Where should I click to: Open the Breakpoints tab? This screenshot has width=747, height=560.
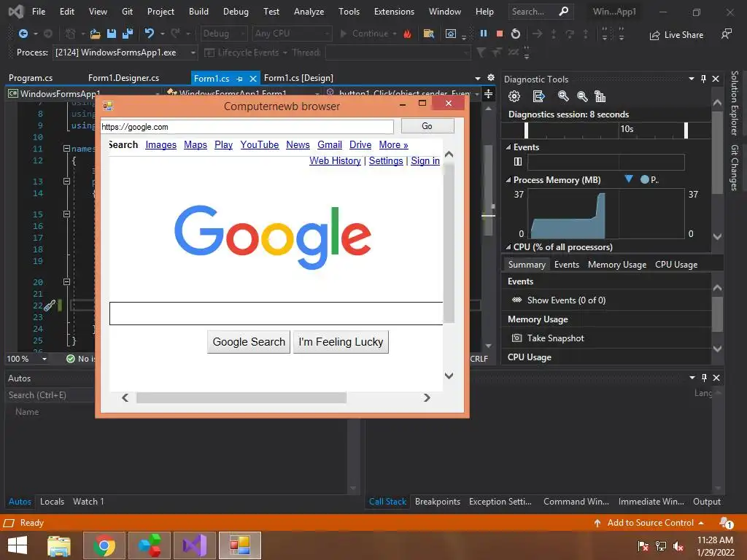point(438,502)
